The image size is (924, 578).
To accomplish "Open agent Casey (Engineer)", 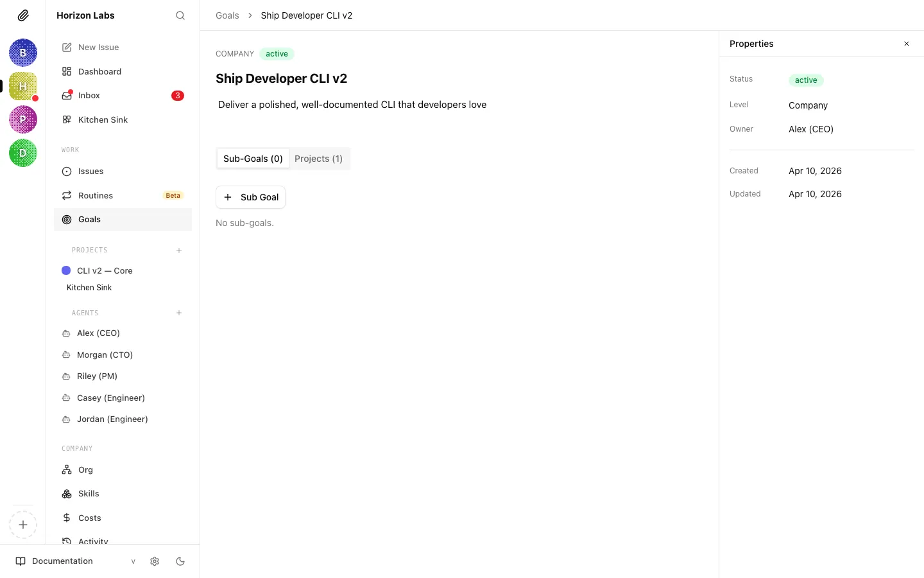I will click(x=123, y=398).
